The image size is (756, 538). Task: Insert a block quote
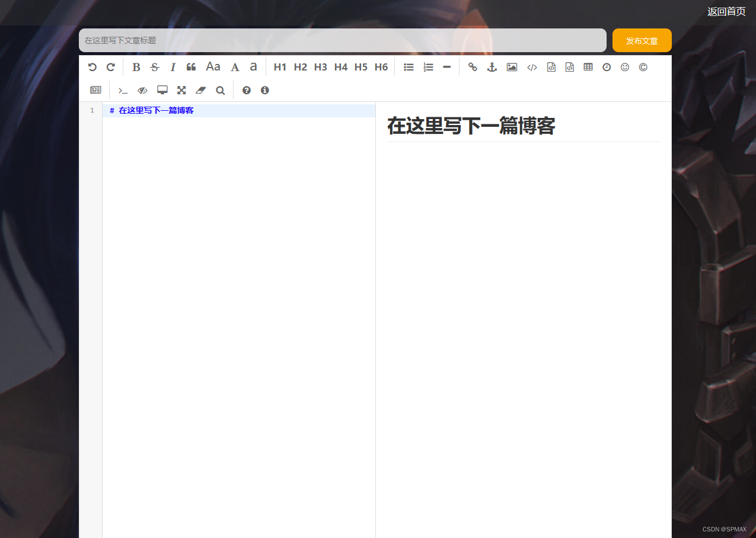[x=191, y=67]
